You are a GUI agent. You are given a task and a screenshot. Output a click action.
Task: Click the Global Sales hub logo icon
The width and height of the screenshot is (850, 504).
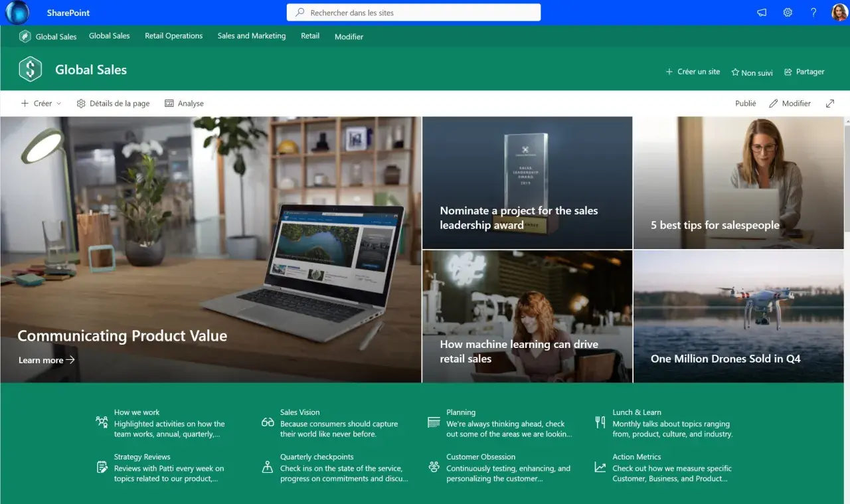25,37
